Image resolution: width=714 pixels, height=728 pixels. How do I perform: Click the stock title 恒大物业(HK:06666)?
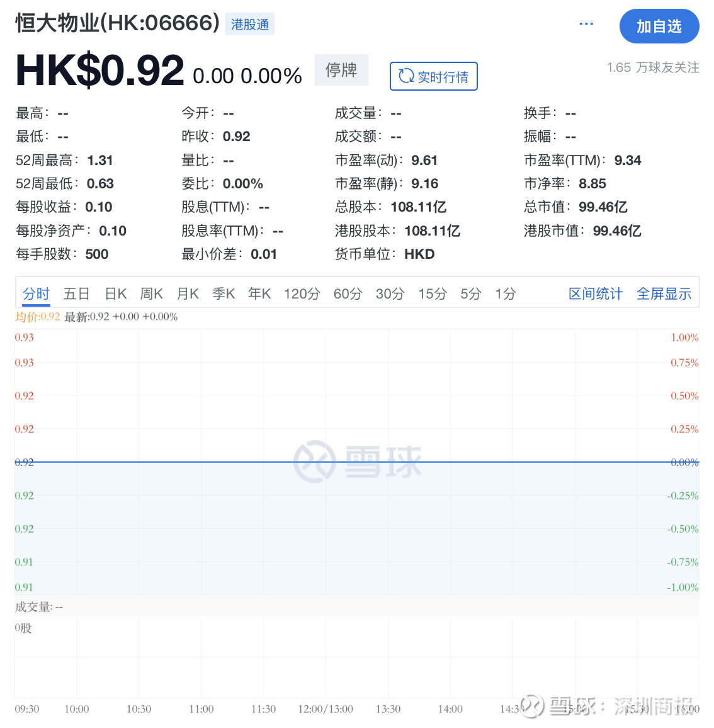(118, 23)
